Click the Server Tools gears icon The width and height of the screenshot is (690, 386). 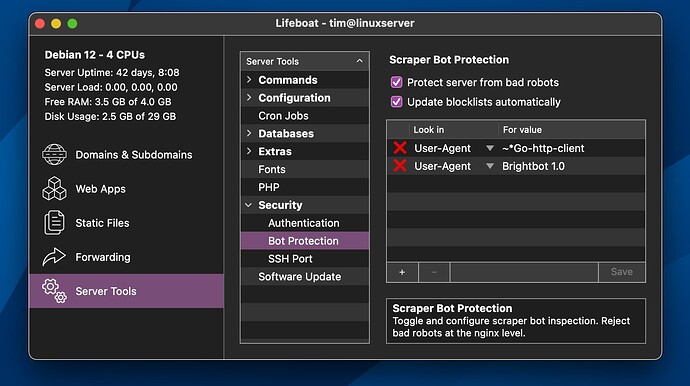[54, 291]
